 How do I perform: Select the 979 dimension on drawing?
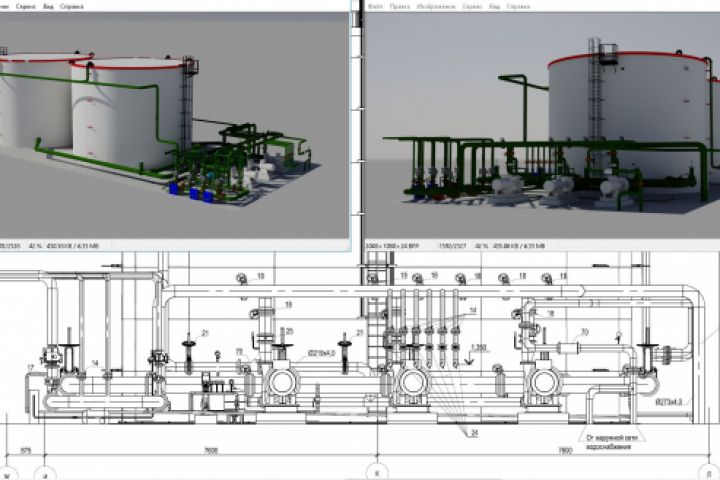(x=26, y=451)
